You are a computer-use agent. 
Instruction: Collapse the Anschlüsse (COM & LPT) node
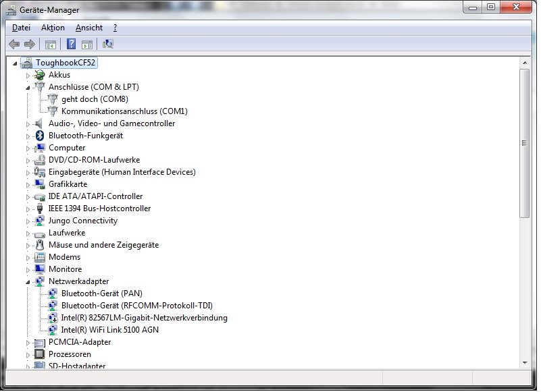point(28,88)
